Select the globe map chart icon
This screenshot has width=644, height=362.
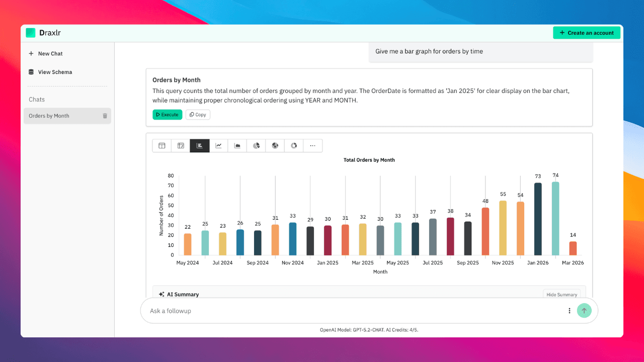pos(275,146)
